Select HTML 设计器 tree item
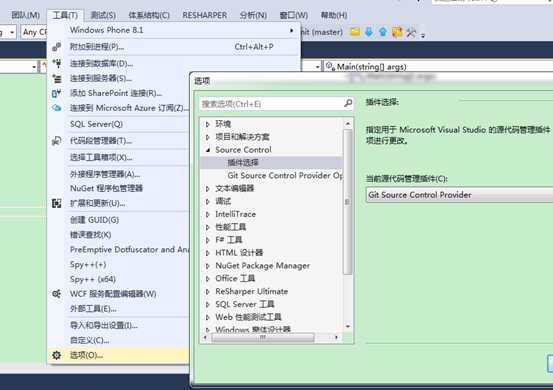Image resolution: width=553 pixels, height=390 pixels. coord(239,252)
